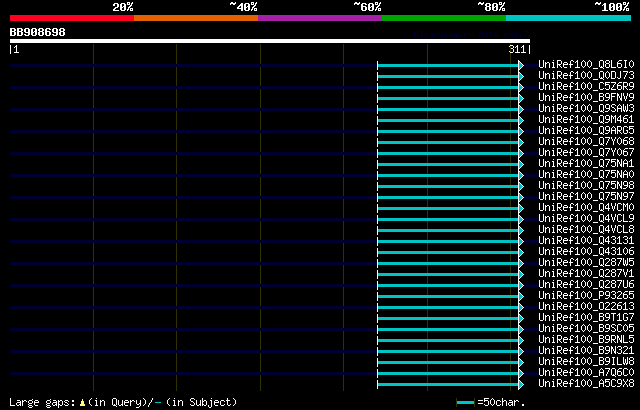Choose the UniRef100_Q4VCM0 hit label

pos(586,208)
